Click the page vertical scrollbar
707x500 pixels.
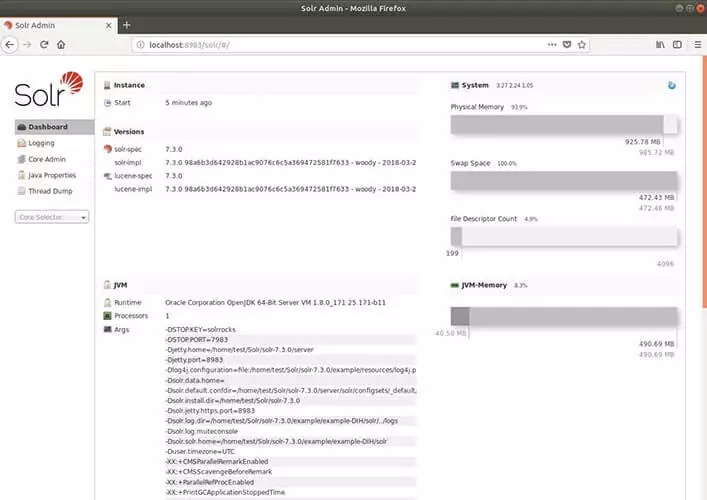(704, 183)
